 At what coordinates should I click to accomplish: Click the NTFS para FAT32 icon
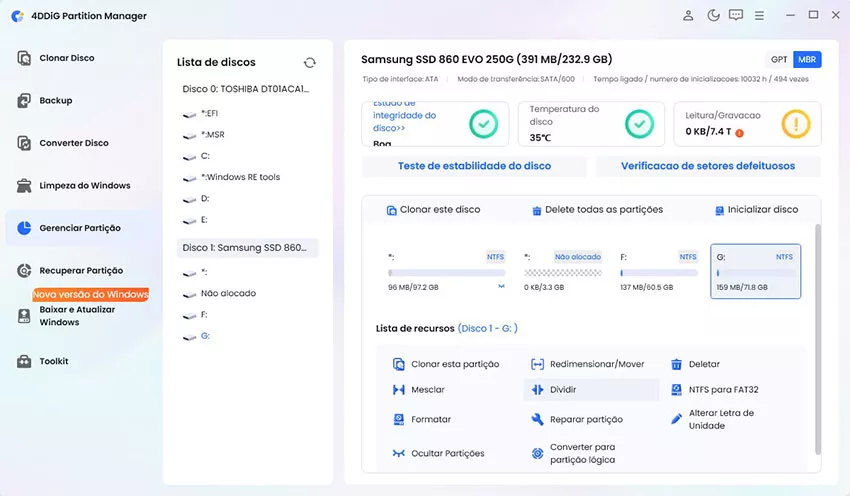click(x=677, y=390)
